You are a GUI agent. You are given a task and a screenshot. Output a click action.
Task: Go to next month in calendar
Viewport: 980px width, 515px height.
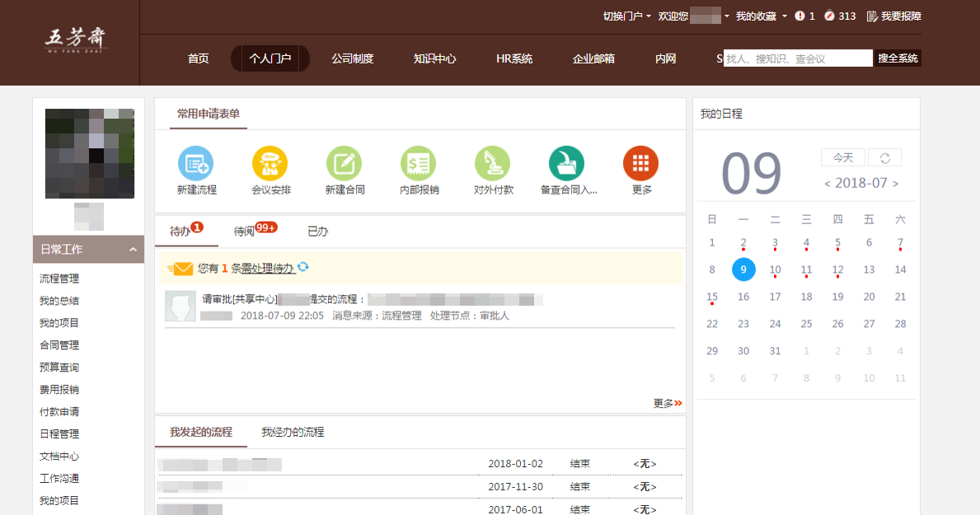pos(896,183)
